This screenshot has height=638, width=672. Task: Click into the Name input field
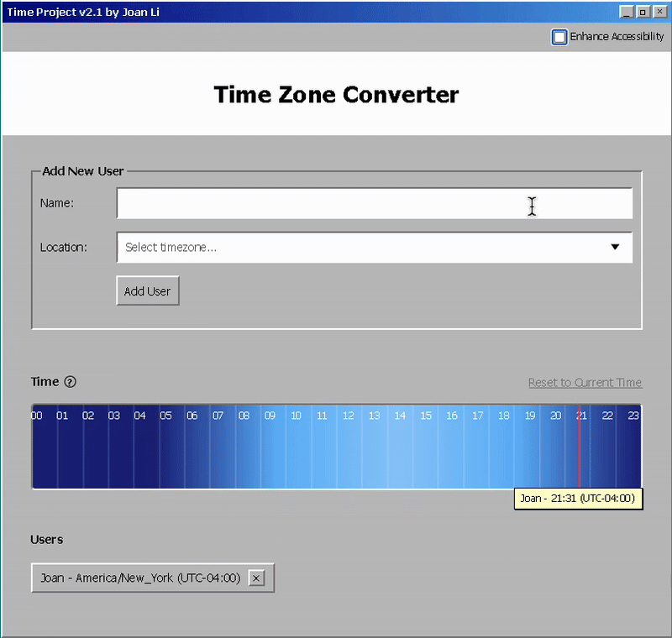point(374,203)
